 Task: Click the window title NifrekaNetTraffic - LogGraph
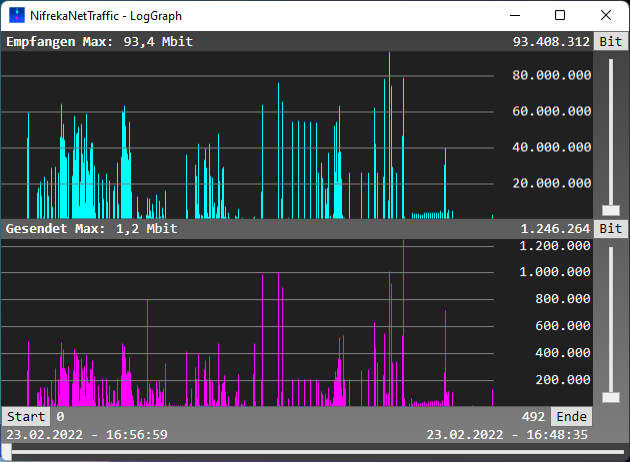click(106, 16)
